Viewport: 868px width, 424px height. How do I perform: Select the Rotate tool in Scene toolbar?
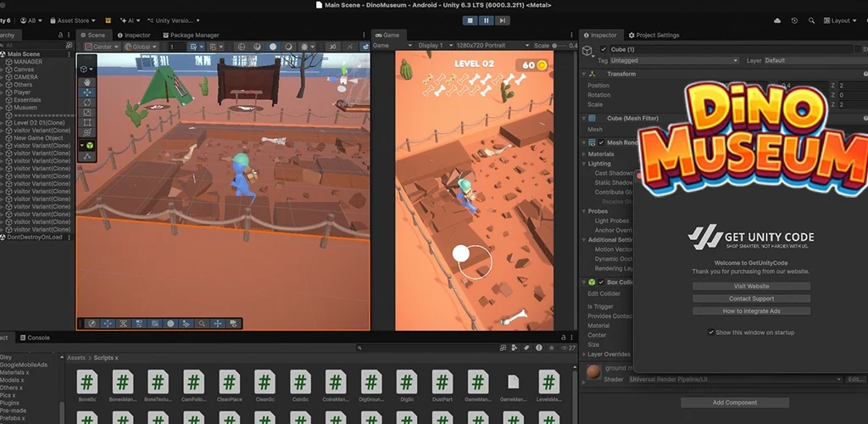pos(87,103)
